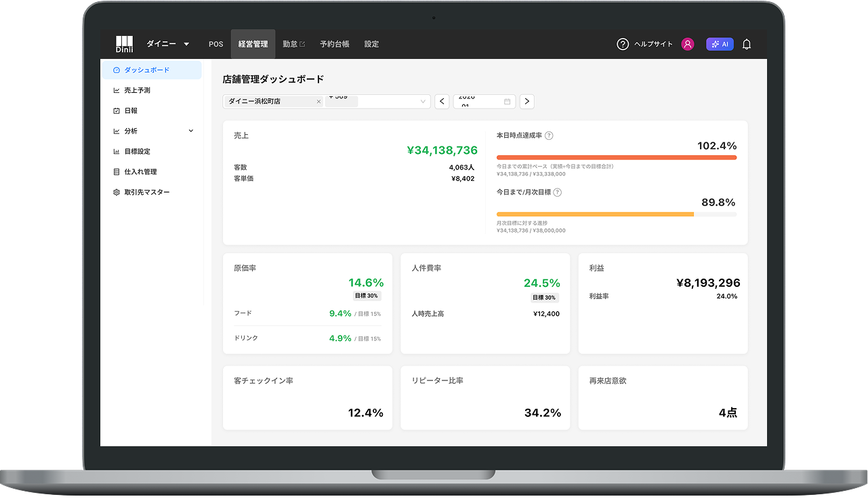Open the store selection dropdown arrow
Viewport: 868px width, 501px height.
pos(423,102)
